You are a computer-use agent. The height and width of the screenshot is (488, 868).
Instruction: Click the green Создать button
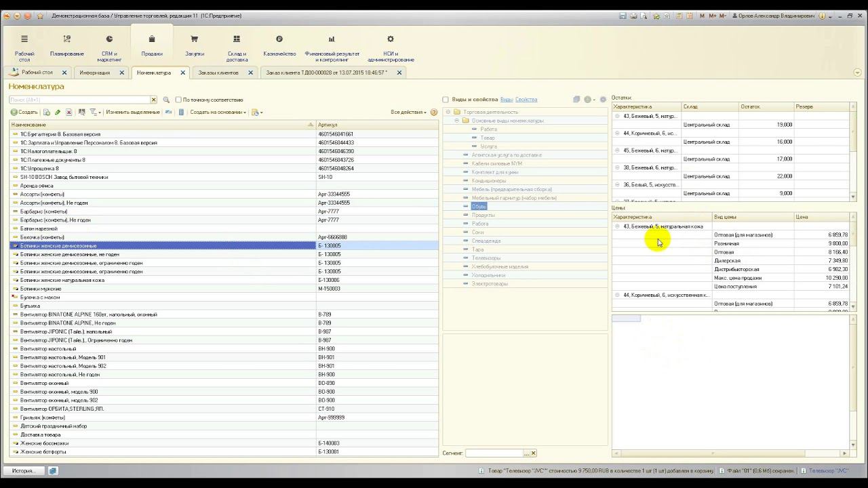point(24,113)
